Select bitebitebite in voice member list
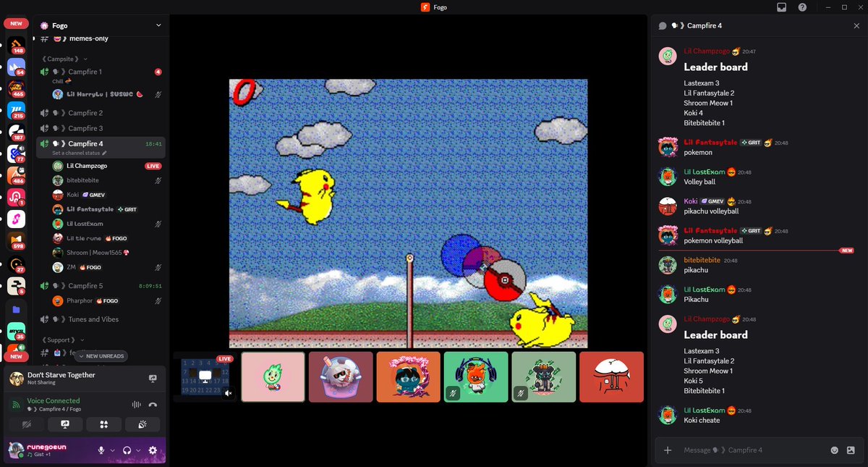 coord(108,180)
